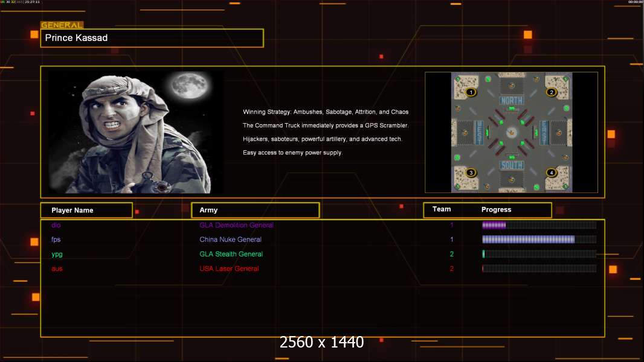Click team number for dio

[x=452, y=225]
